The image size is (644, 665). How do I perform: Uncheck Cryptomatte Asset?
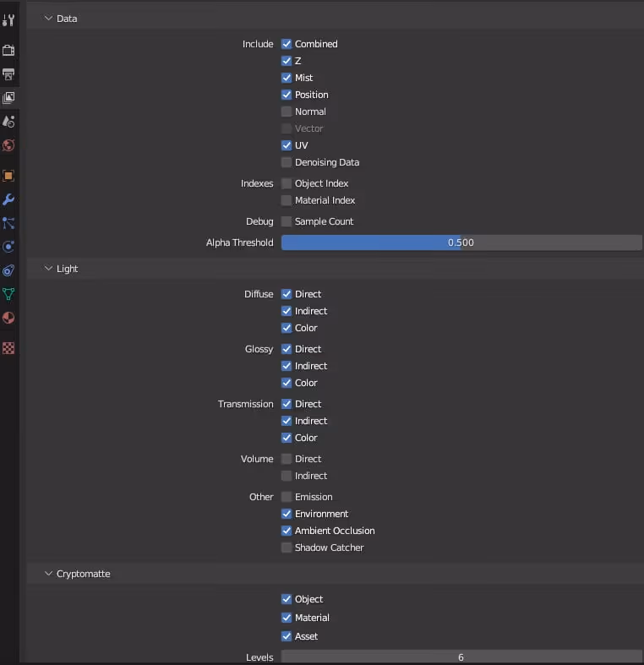point(287,636)
